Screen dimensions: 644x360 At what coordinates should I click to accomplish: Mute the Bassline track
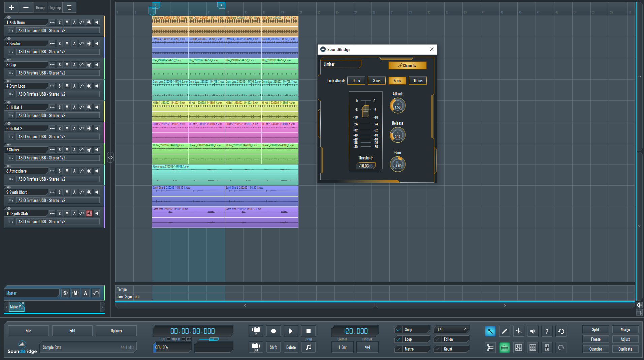67,43
